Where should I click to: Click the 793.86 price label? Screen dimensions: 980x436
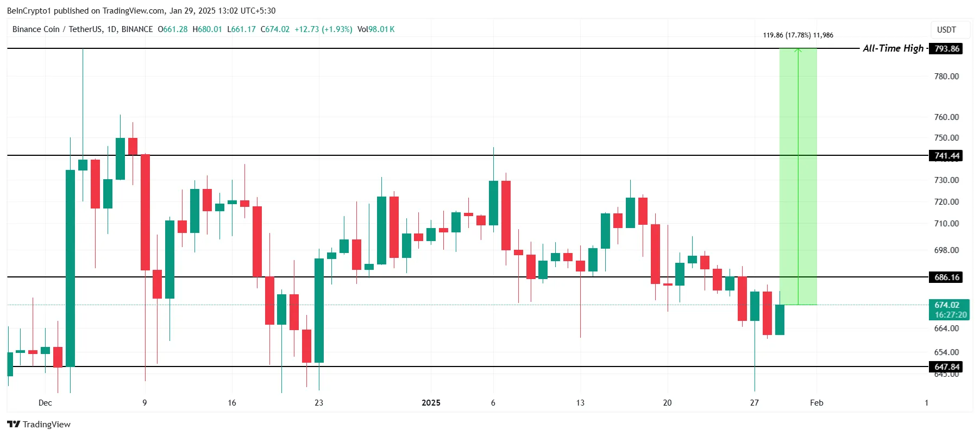[946, 49]
